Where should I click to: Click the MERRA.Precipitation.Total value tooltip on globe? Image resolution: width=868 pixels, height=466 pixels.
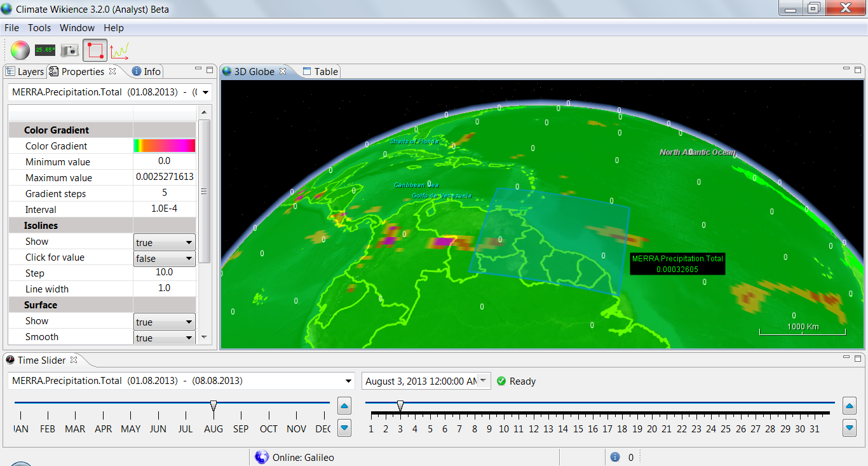click(677, 264)
